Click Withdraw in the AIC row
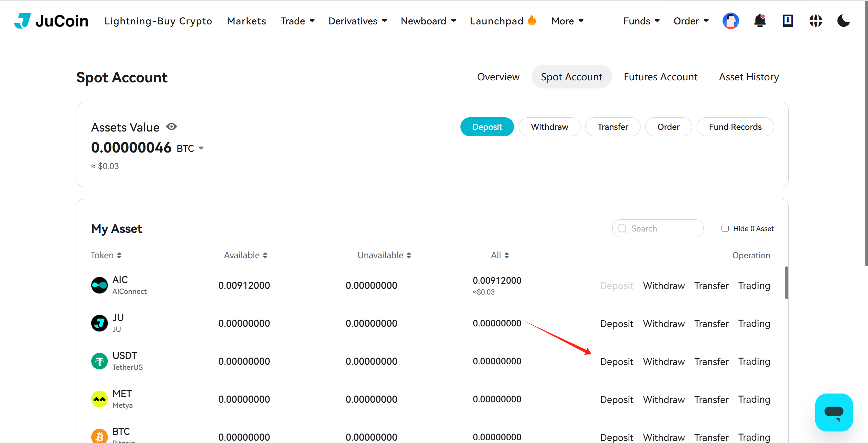Viewport: 868px width, 443px height. click(664, 286)
